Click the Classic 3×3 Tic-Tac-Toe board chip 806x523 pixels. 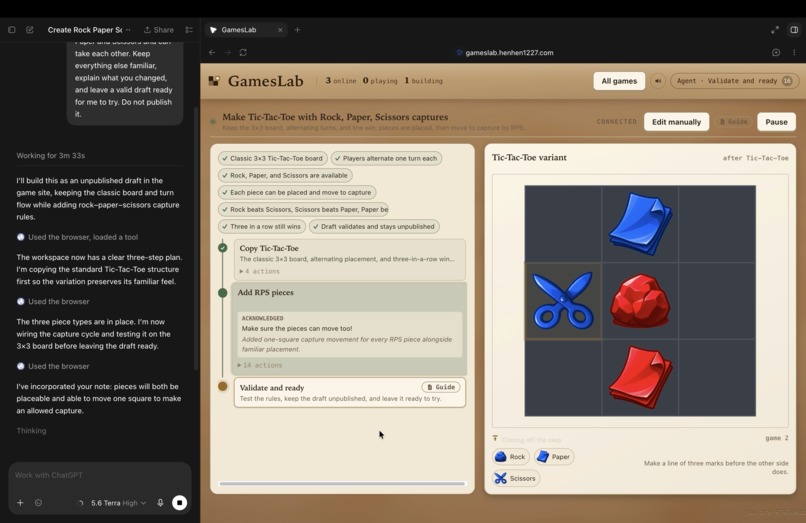(x=272, y=158)
